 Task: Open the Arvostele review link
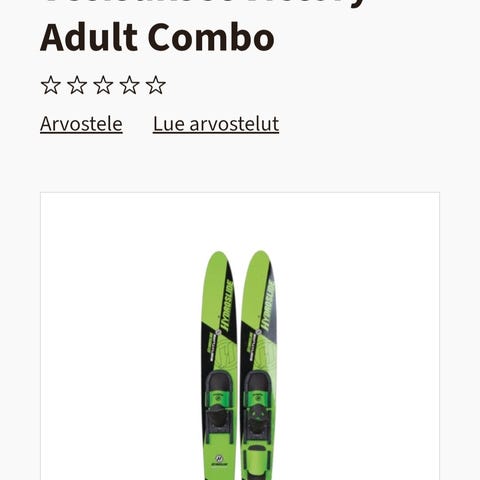click(81, 124)
